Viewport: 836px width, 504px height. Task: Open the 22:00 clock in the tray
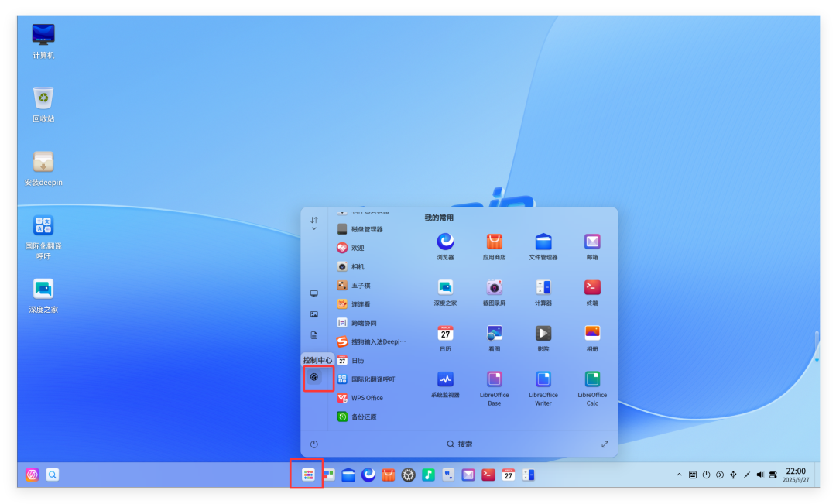pyautogui.click(x=796, y=475)
